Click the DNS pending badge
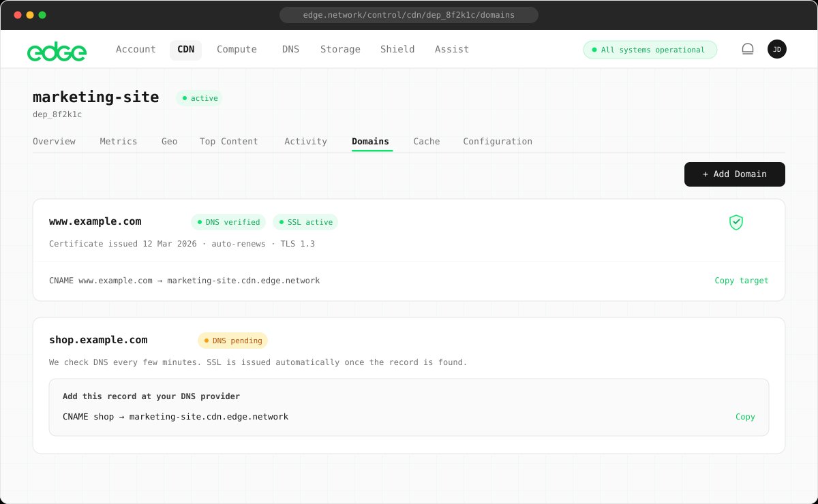Viewport: 818px width, 504px height. pyautogui.click(x=232, y=340)
